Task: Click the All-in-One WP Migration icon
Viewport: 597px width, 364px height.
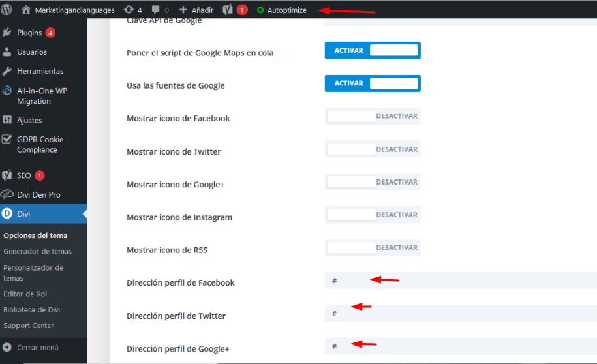Action: 7,91
